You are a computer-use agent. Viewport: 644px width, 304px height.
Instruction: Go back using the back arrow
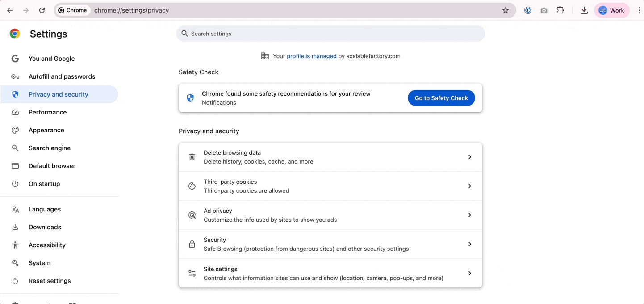click(x=10, y=10)
